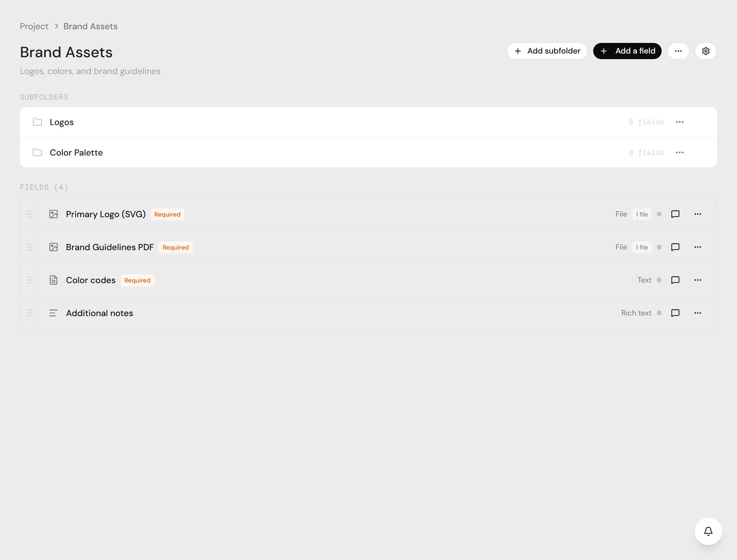Click the drag handle of Additional notes row
Screen dimensions: 737x560
[29, 313]
